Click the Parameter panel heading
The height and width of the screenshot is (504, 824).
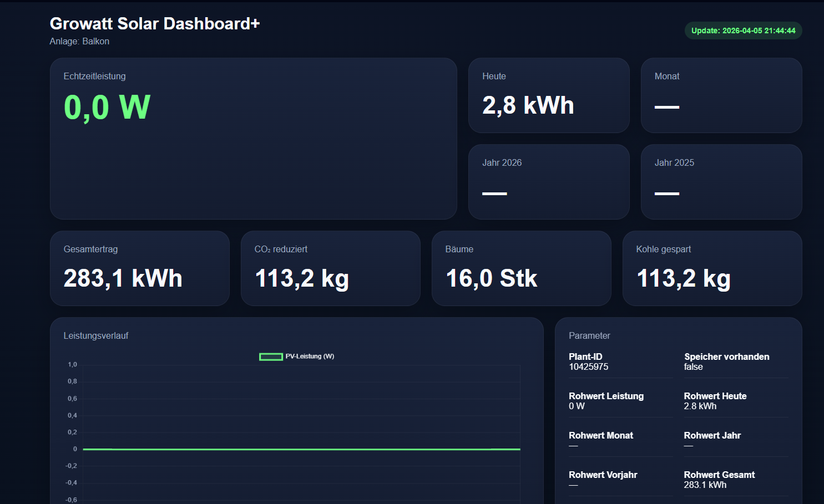[x=589, y=336]
